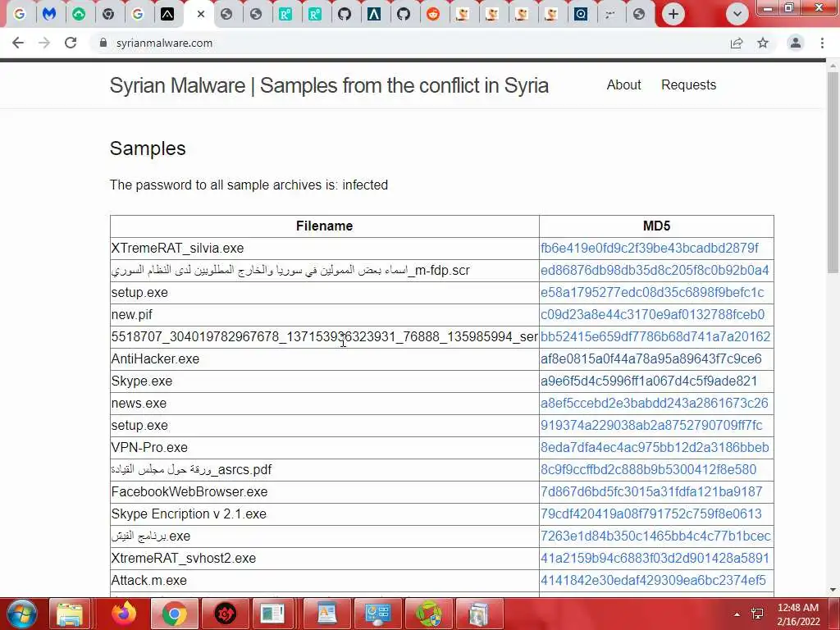
Task: Switch to the Reddit tab
Action: [433, 15]
